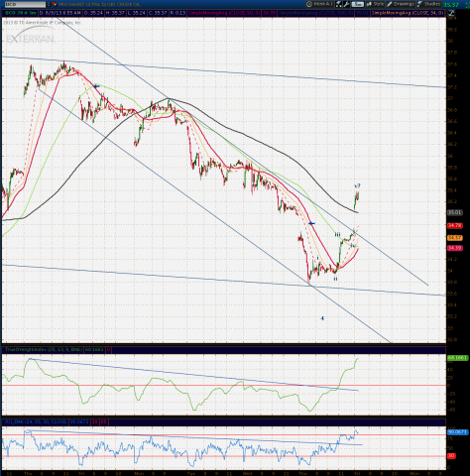Click the D: 8/9/13 6:55 AM data field
This screenshot has height=476, width=470.
pos(59,13)
